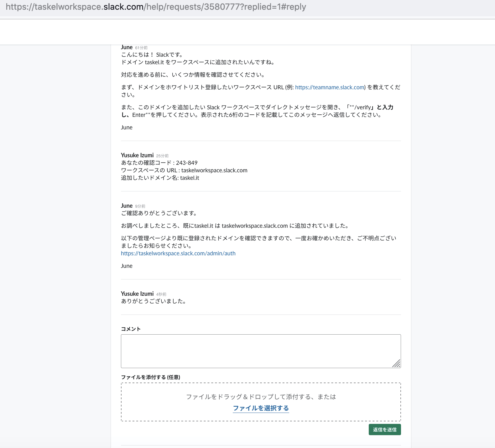Click the comment box resize handle

pos(397,364)
